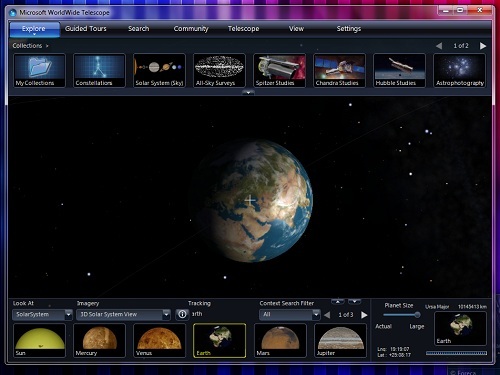The height and width of the screenshot is (375, 500).
Task: Click the Collections breadcrumb link
Action: pos(27,46)
